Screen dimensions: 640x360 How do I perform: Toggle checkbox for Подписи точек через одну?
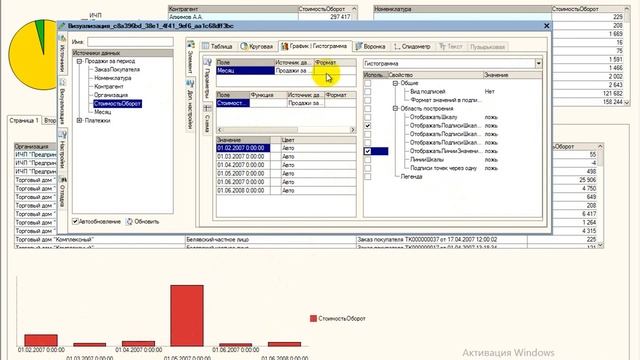368,168
